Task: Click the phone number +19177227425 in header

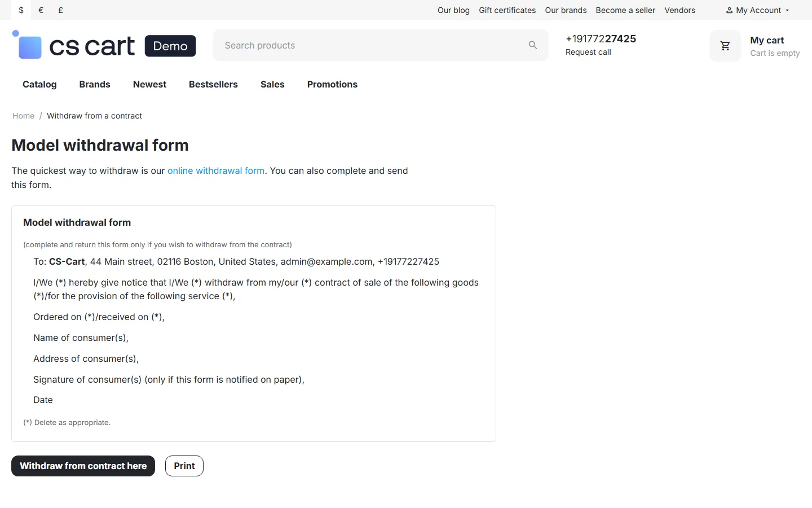Action: [x=601, y=38]
